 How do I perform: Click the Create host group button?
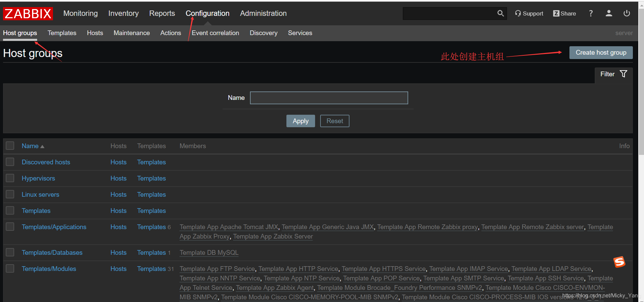(x=601, y=53)
